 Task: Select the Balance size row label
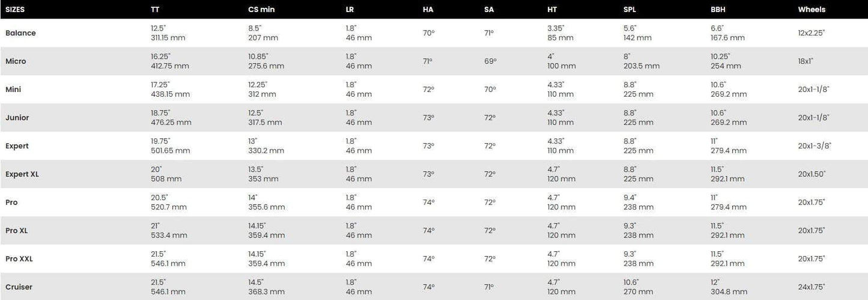pos(20,33)
